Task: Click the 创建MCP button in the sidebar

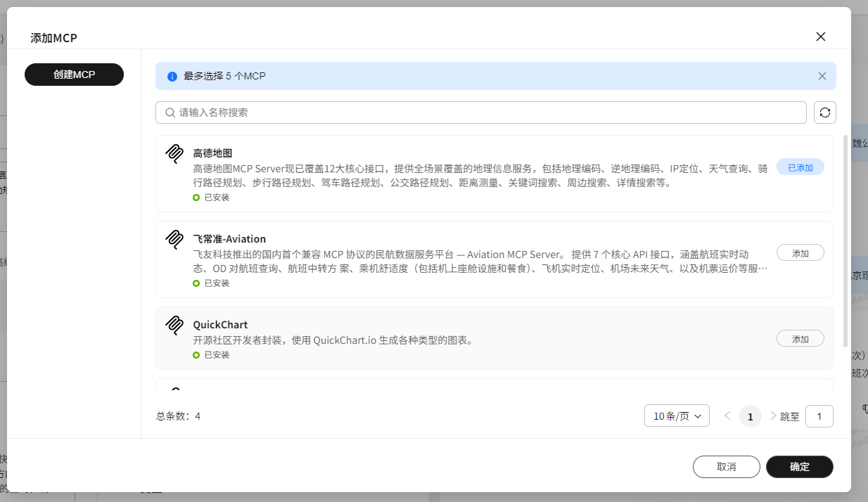Action: pos(74,74)
